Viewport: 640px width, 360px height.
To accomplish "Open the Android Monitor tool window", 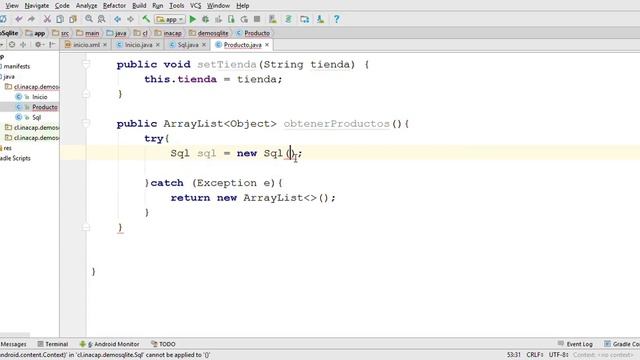I will click(x=109, y=344).
